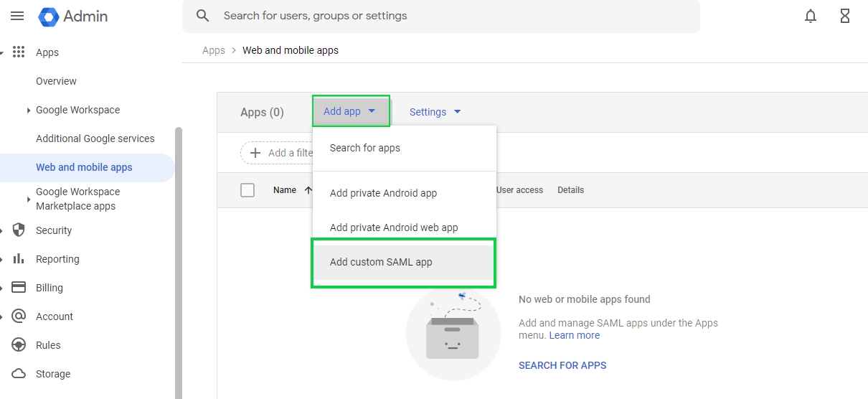The image size is (868, 399).
Task: Click the Storage cloud icon
Action: click(x=19, y=374)
